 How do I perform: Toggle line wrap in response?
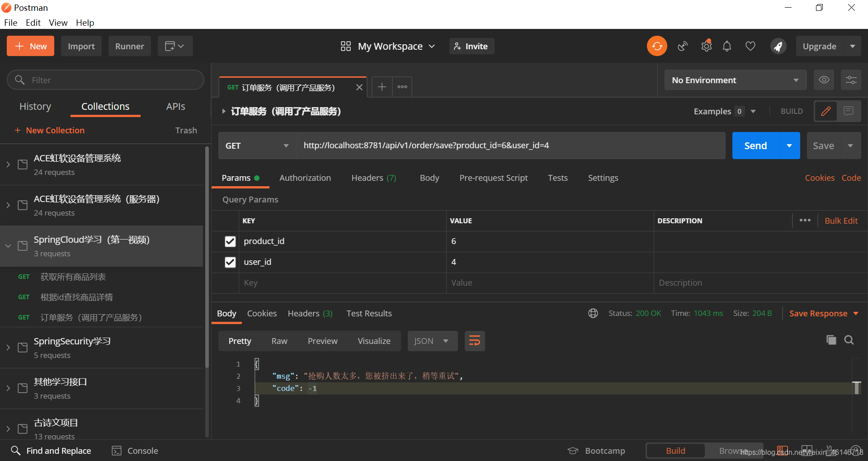(x=475, y=341)
